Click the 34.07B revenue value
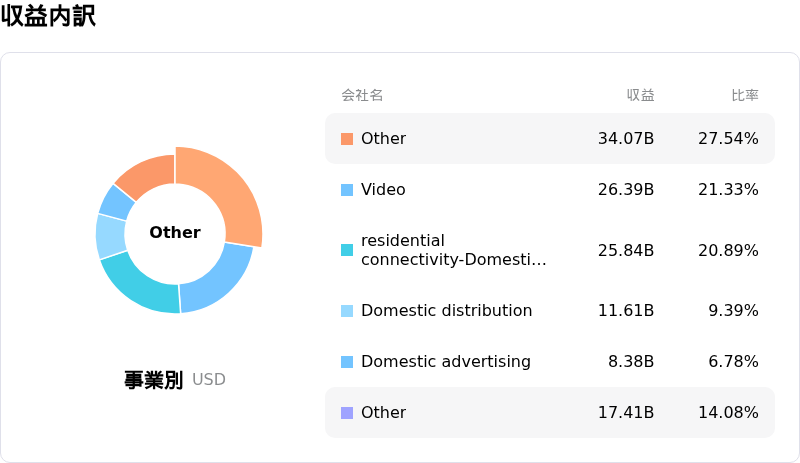The image size is (800, 463). click(x=626, y=138)
